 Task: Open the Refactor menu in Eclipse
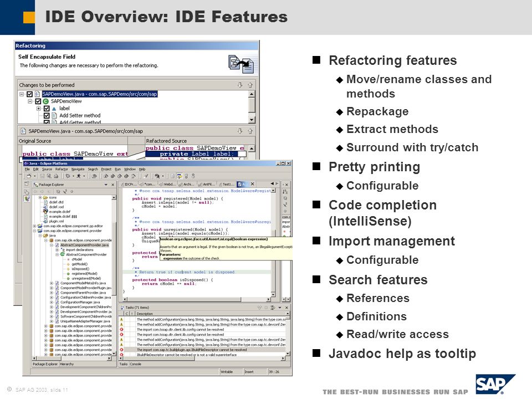[x=62, y=169]
